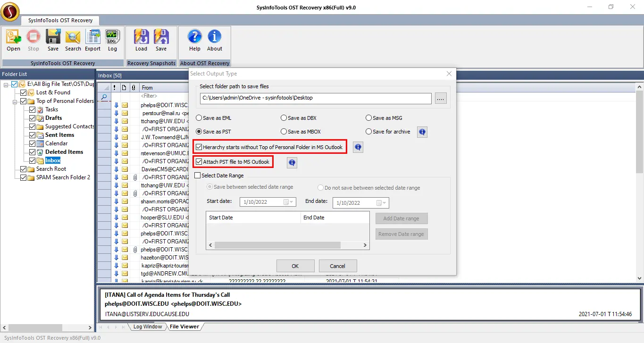Enable the Select Date Range checkbox
The height and width of the screenshot is (343, 644).
[198, 176]
